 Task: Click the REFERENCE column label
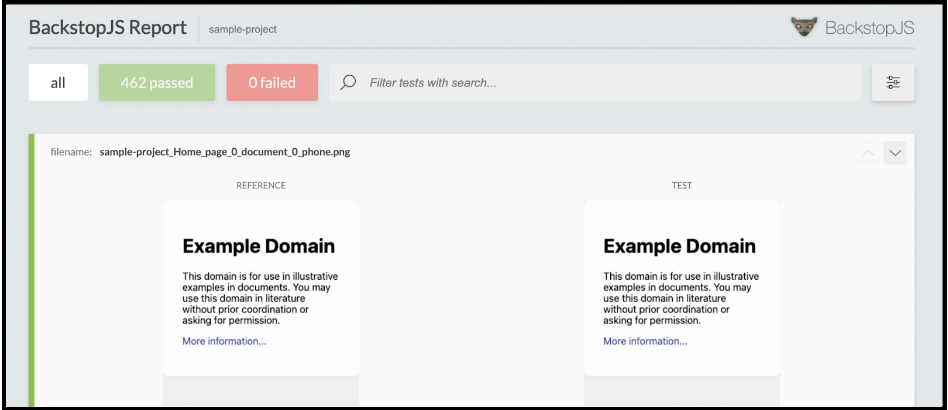tap(261, 186)
